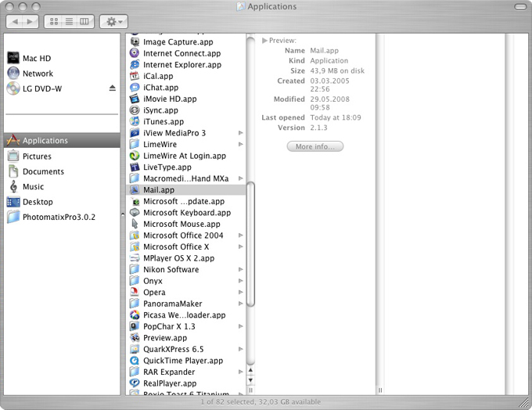The width and height of the screenshot is (532, 410).
Task: Select the Picasa Web uploader app icon
Action: [135, 315]
